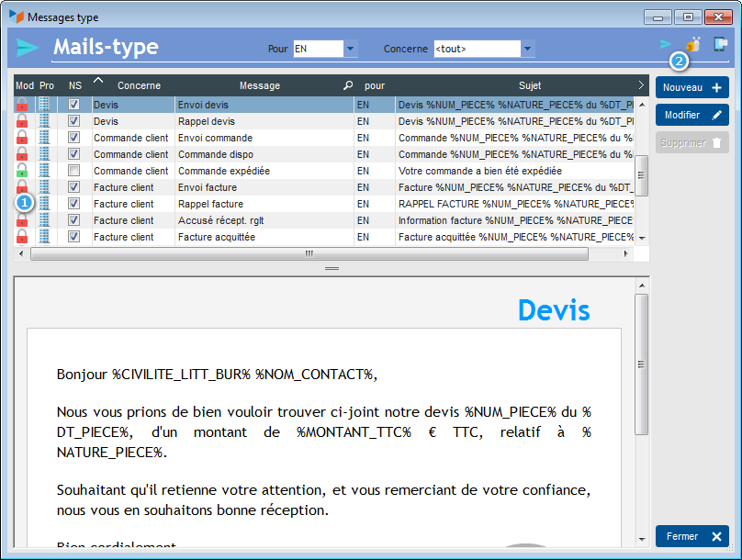Toggle the NS checkbox for Envoi facture

pyautogui.click(x=74, y=187)
